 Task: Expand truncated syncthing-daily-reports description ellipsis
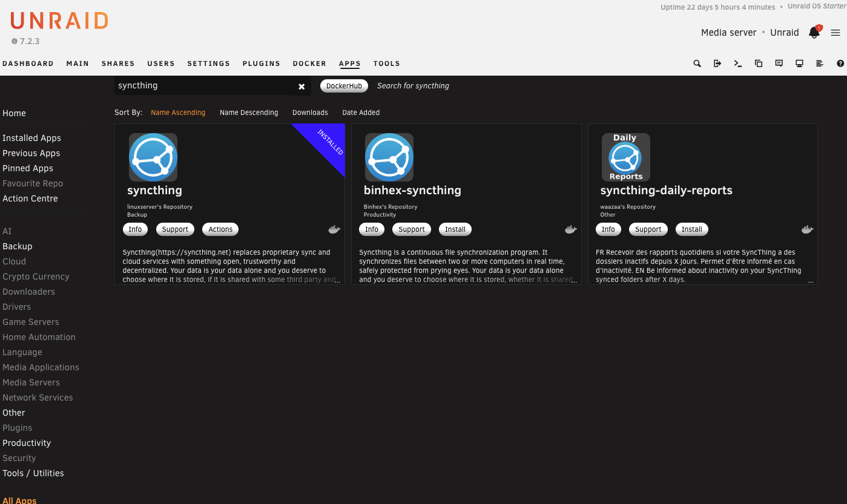click(x=811, y=281)
